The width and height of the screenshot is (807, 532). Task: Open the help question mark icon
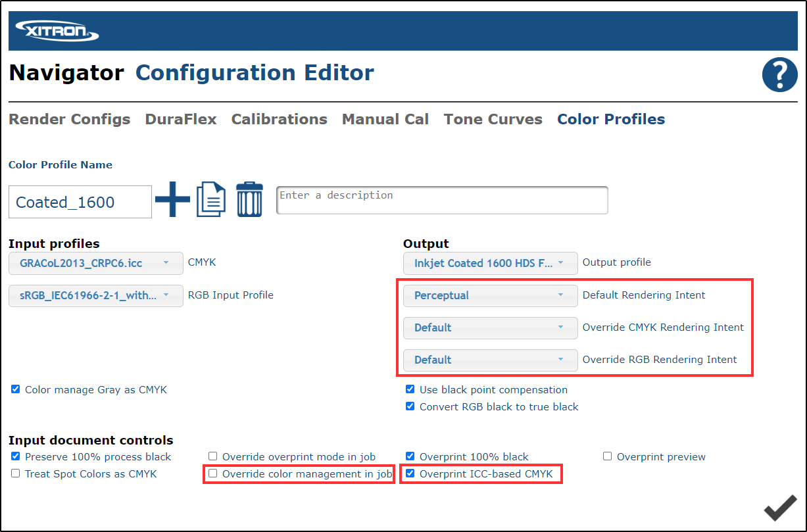(779, 74)
